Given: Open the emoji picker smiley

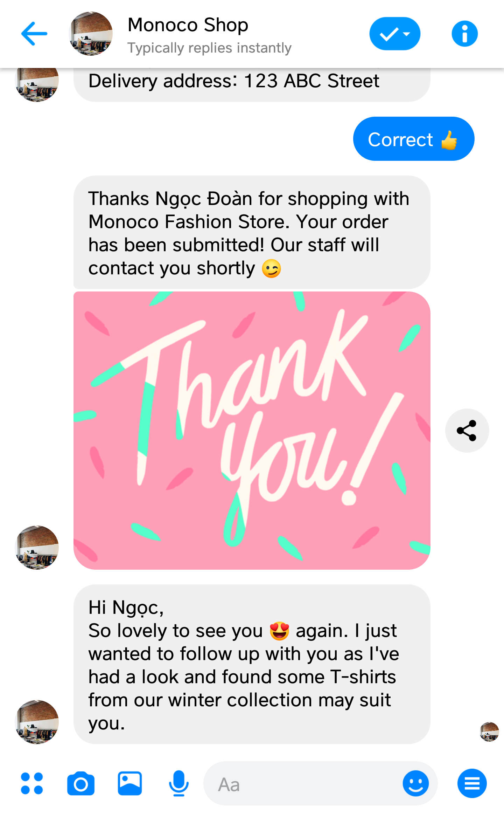Looking at the screenshot, I should 416,783.
